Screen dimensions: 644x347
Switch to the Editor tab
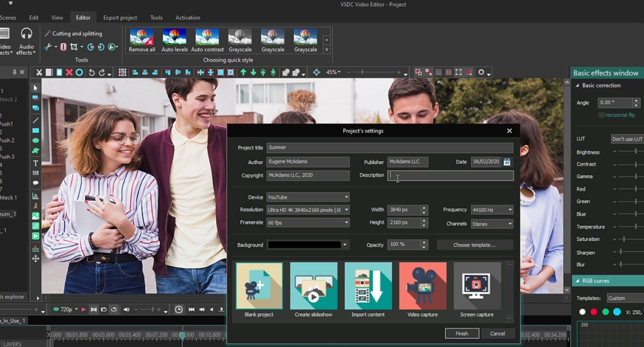83,18
